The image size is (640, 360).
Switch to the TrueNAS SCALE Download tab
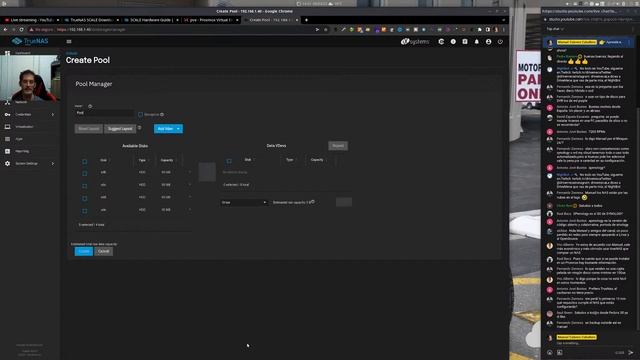[92, 20]
